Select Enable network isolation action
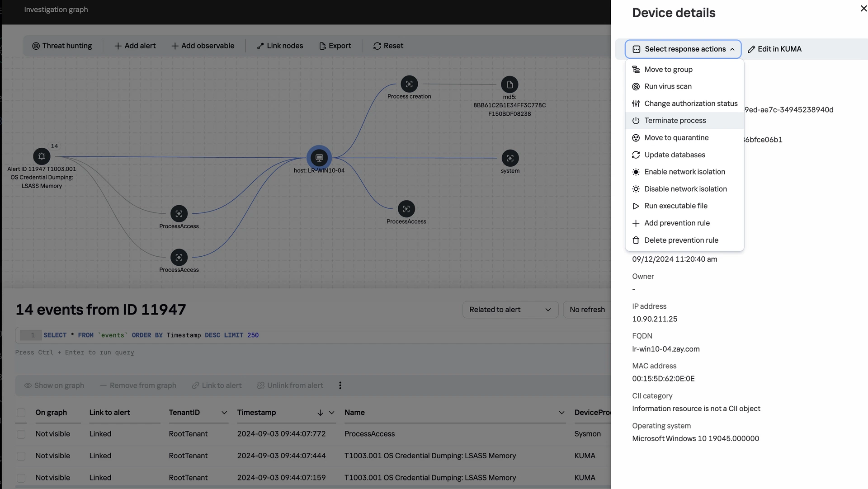The height and width of the screenshot is (489, 868). click(x=684, y=172)
